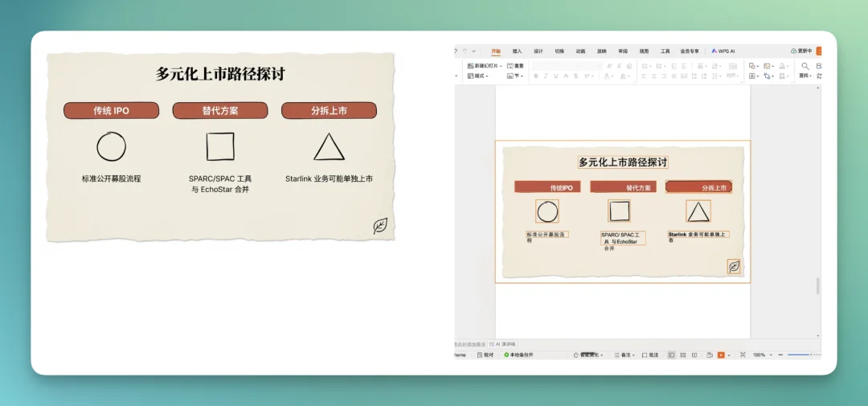
Task: Click the align left paragraph icon
Action: [x=644, y=76]
